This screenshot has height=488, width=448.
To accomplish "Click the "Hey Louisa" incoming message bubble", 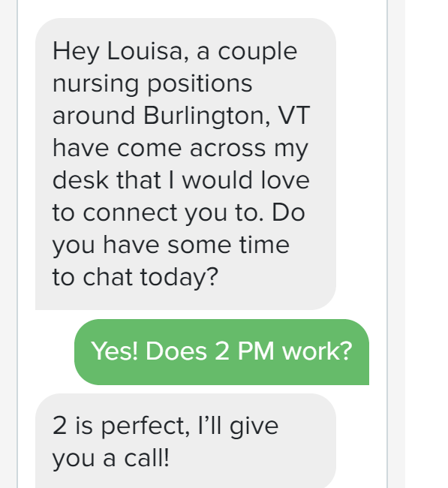I will [x=186, y=164].
